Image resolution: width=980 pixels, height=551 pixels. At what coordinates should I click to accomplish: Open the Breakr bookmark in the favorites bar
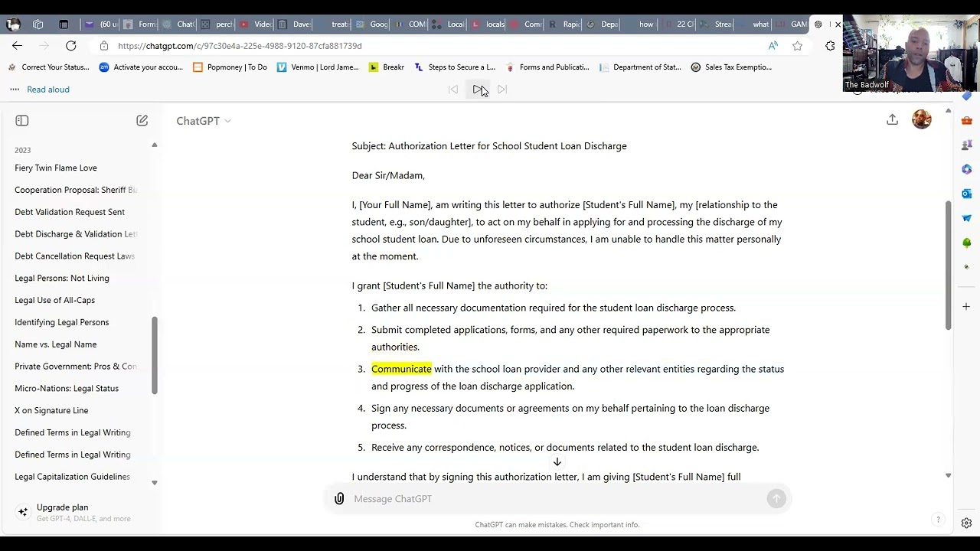[x=387, y=67]
